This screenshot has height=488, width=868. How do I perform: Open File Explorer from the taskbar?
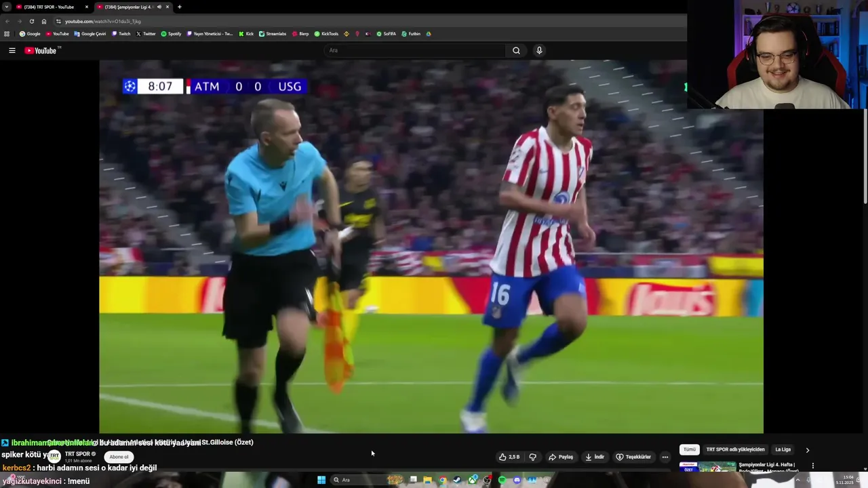point(427,480)
